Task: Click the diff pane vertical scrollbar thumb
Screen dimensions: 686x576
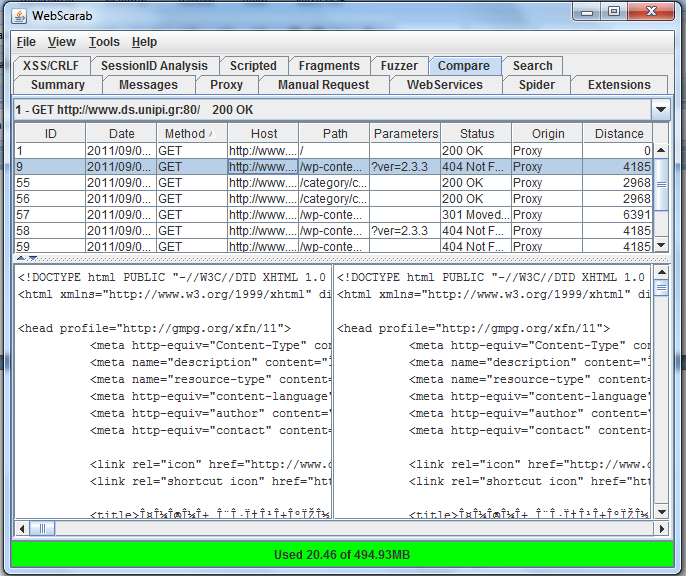Action: click(662, 288)
